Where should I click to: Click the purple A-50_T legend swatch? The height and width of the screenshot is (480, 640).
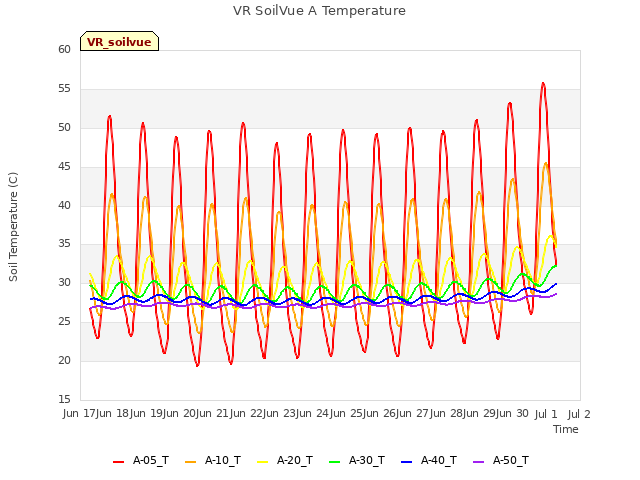[478, 462]
